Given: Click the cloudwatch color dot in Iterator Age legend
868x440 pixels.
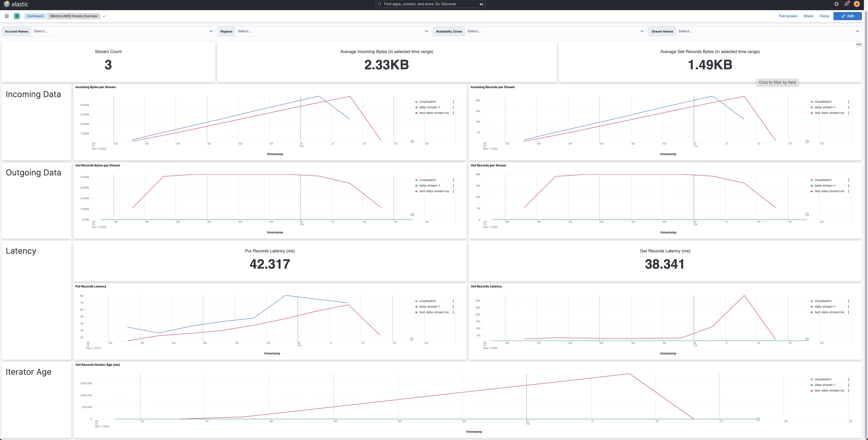Looking at the screenshot, I should point(811,379).
